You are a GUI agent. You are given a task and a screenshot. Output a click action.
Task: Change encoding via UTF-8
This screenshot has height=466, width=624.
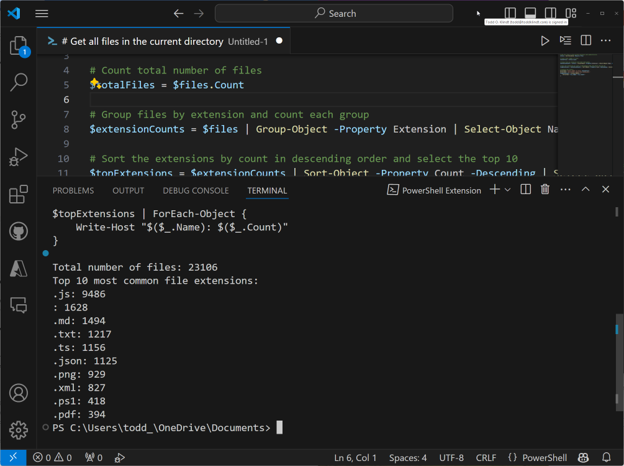451,458
